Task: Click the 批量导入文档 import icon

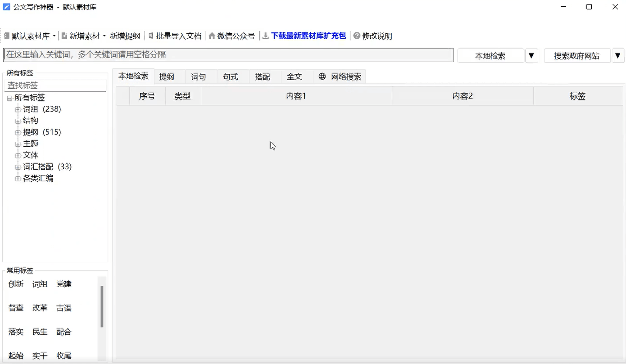Action: click(x=151, y=36)
